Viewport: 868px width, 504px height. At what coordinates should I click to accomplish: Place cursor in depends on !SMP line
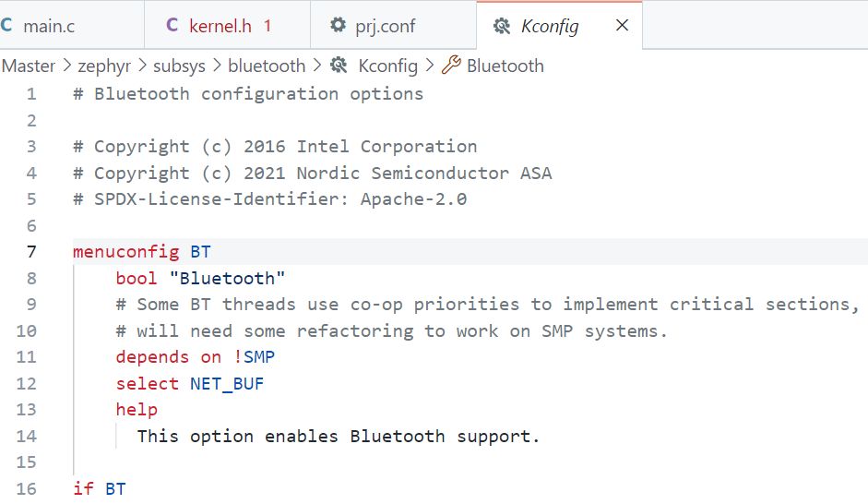tap(195, 356)
